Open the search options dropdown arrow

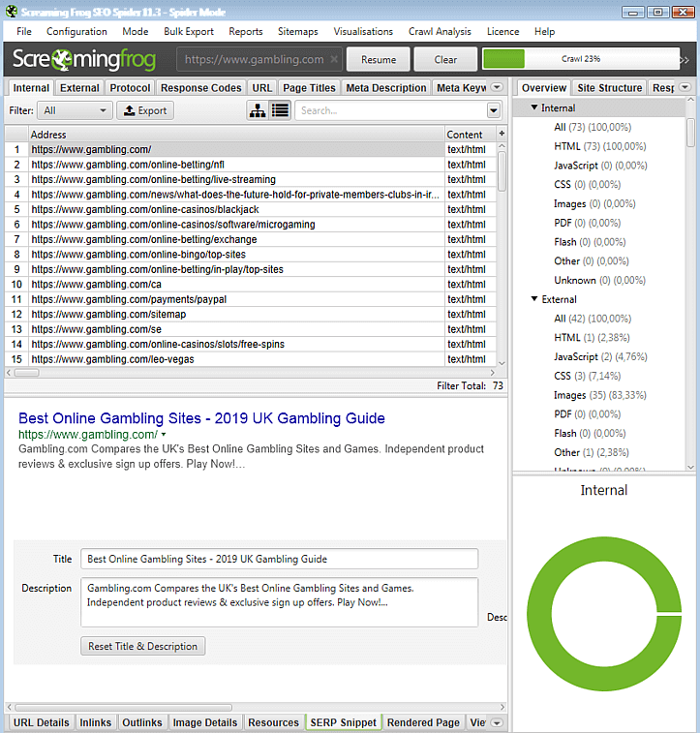point(494,110)
